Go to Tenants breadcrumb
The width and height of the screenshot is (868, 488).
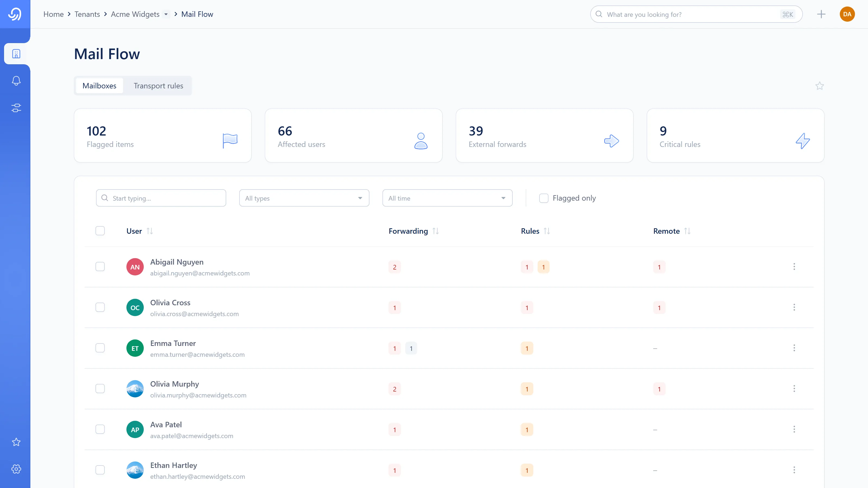pos(87,14)
